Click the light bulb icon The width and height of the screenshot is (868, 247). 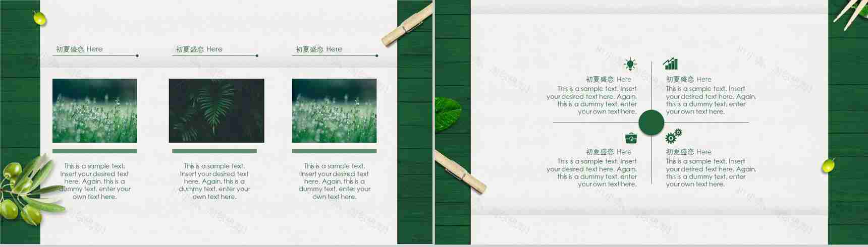tap(630, 64)
